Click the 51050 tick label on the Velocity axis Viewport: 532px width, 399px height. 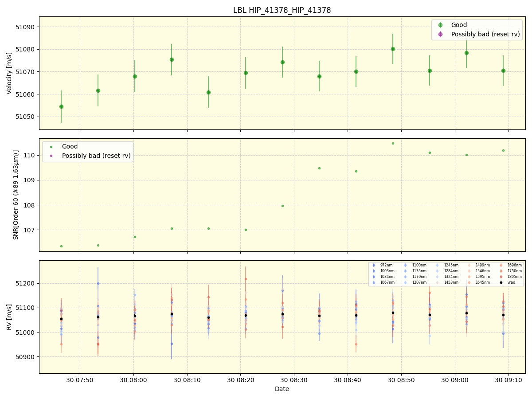coord(25,117)
